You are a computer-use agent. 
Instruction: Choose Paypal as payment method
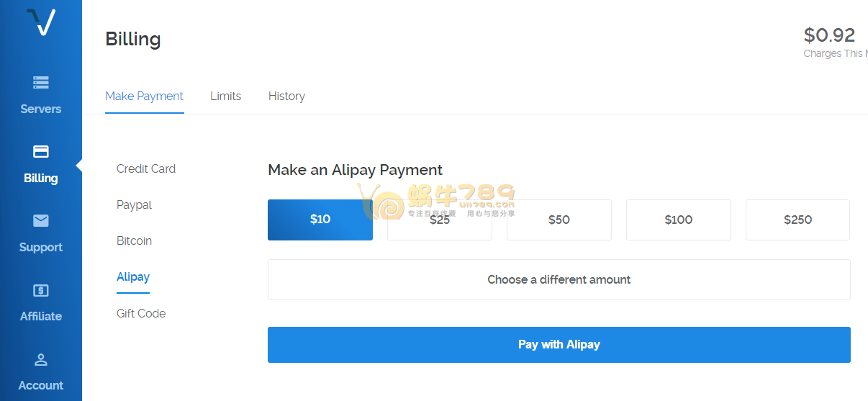135,204
